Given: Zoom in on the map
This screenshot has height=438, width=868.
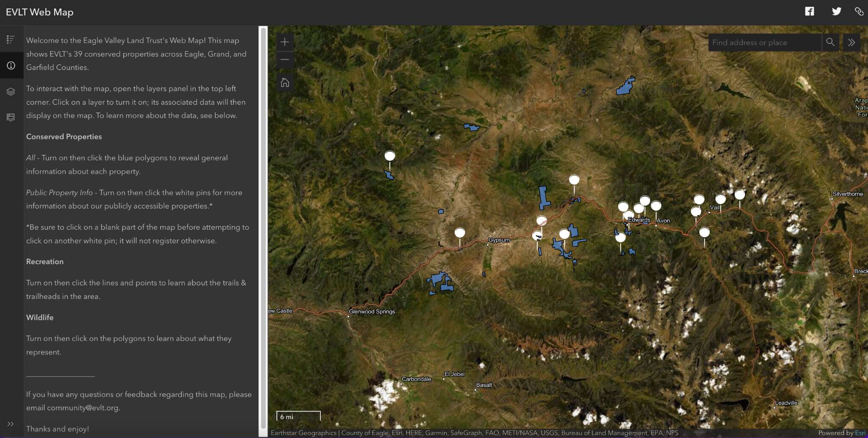Looking at the screenshot, I should tap(285, 42).
